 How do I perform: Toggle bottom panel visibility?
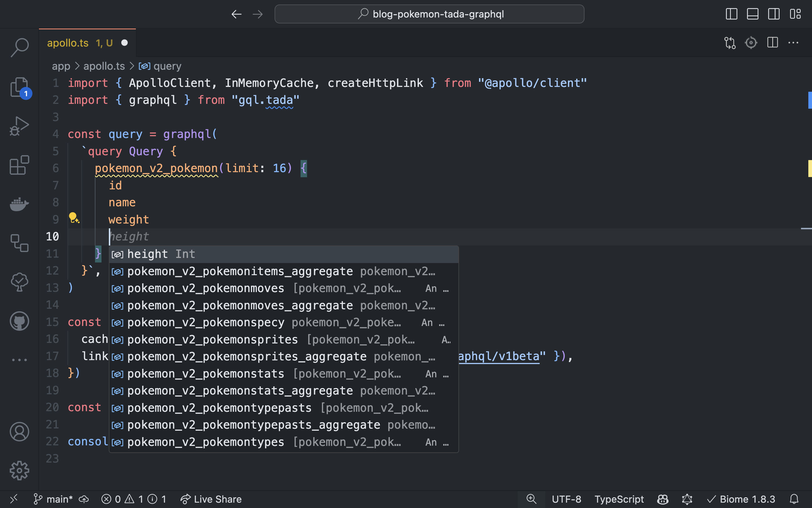753,14
